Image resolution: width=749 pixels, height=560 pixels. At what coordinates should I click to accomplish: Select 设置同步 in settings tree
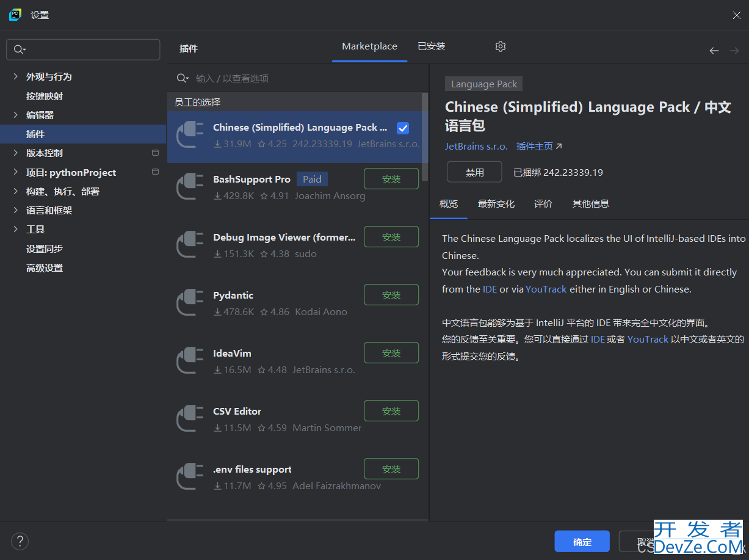point(45,249)
